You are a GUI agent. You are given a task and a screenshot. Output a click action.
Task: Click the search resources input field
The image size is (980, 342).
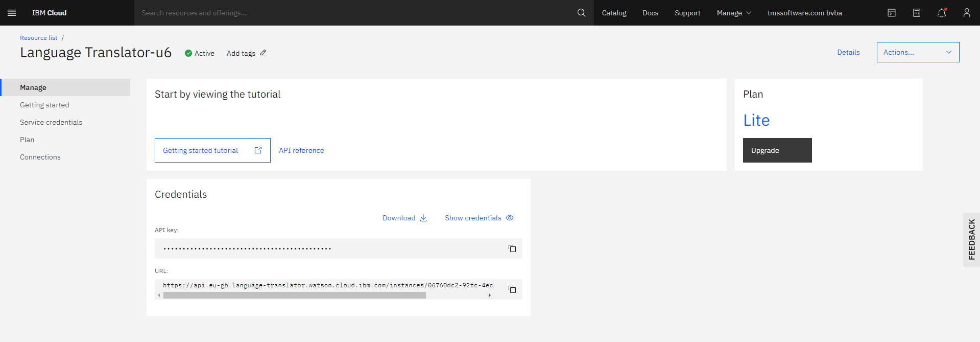(352, 13)
